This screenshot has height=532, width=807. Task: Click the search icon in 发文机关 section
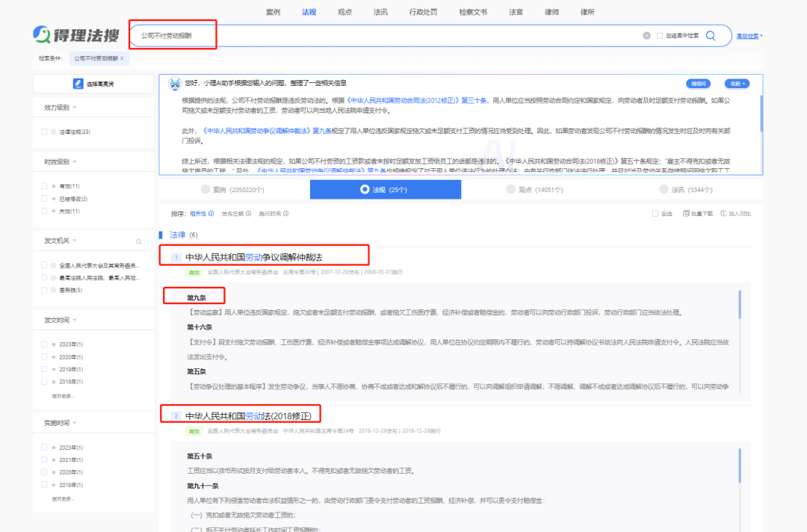tap(139, 241)
